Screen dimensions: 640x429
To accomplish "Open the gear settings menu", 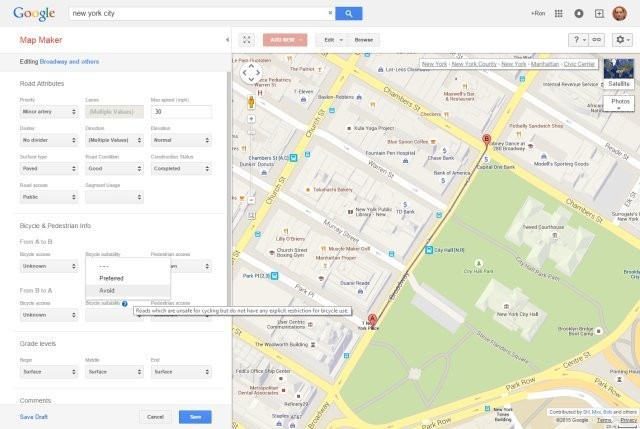I will [x=623, y=40].
